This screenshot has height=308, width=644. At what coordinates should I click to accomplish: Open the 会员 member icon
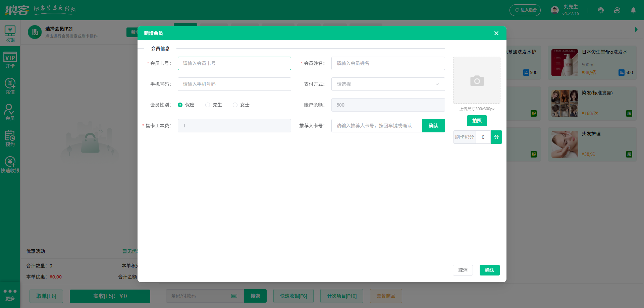(x=10, y=112)
